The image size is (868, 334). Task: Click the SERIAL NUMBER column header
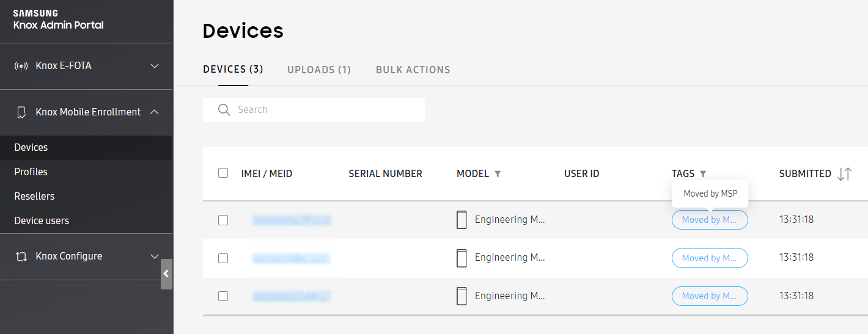click(385, 174)
